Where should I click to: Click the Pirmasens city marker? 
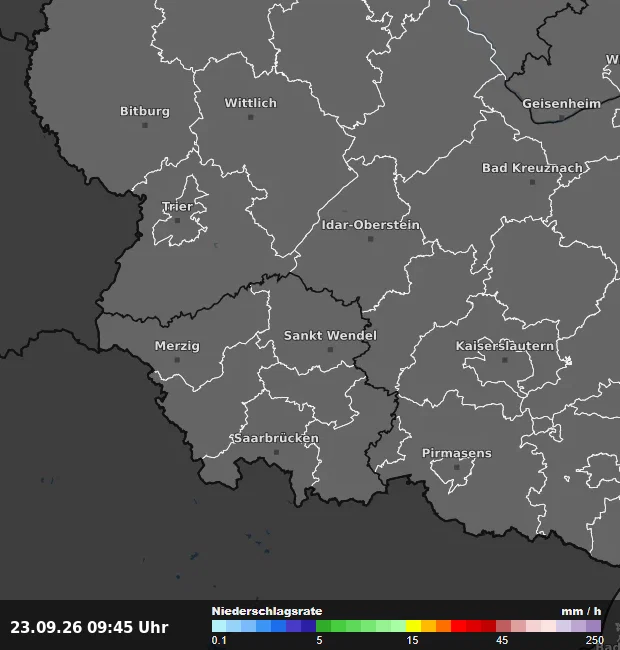tap(457, 467)
